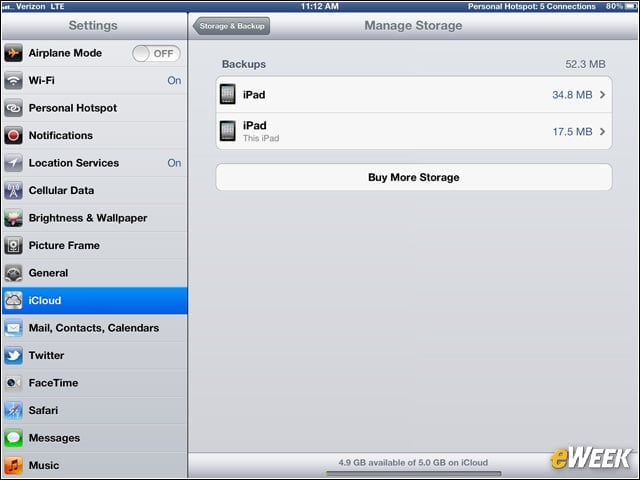640x480 pixels.
Task: Tap the Cellular Data antenna icon
Action: (x=13, y=191)
